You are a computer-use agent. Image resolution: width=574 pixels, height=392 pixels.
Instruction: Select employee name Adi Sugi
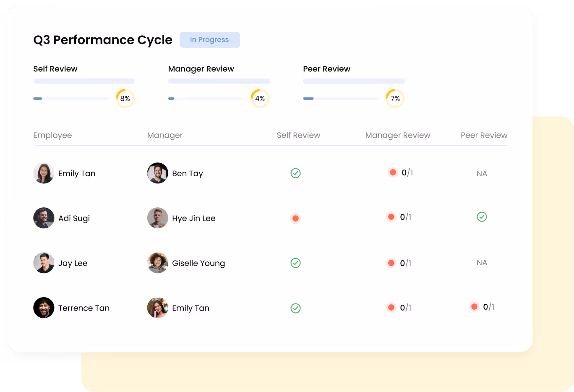tap(74, 218)
